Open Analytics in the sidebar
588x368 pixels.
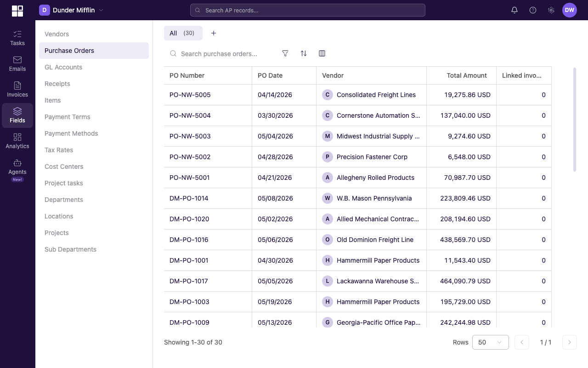point(17,141)
